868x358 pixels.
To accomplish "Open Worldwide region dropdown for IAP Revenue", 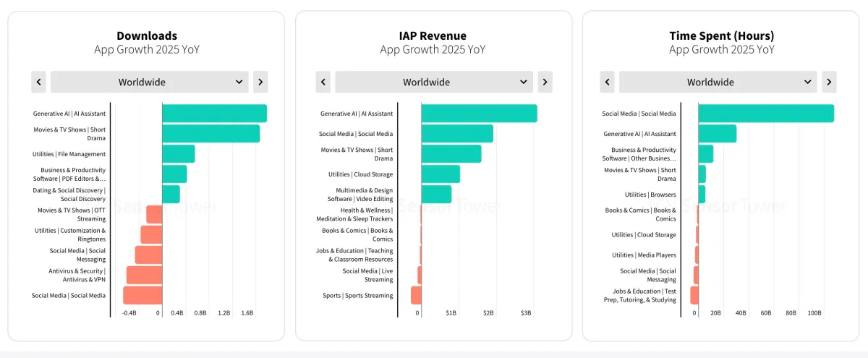I will pyautogui.click(x=434, y=82).
